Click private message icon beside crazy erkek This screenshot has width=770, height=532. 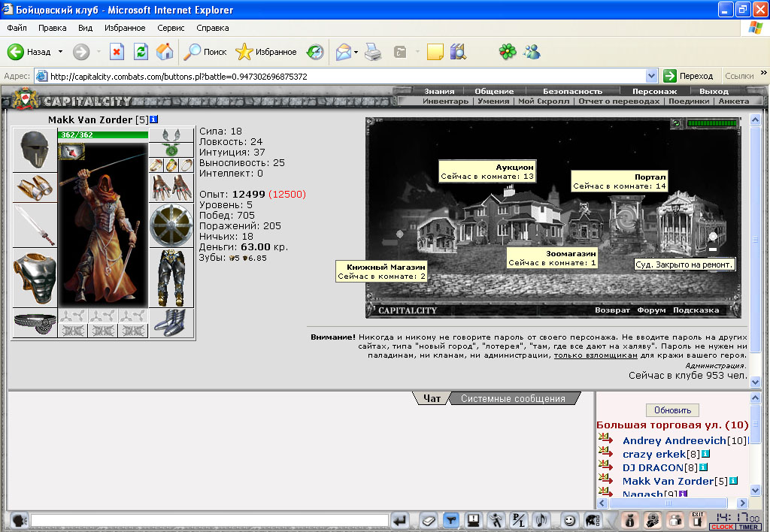point(605,452)
